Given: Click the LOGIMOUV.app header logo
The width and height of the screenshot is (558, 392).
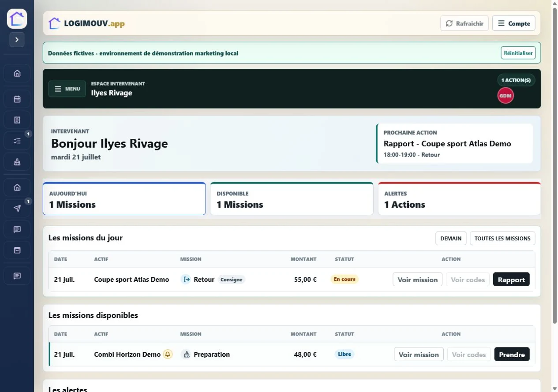Looking at the screenshot, I should (x=86, y=23).
